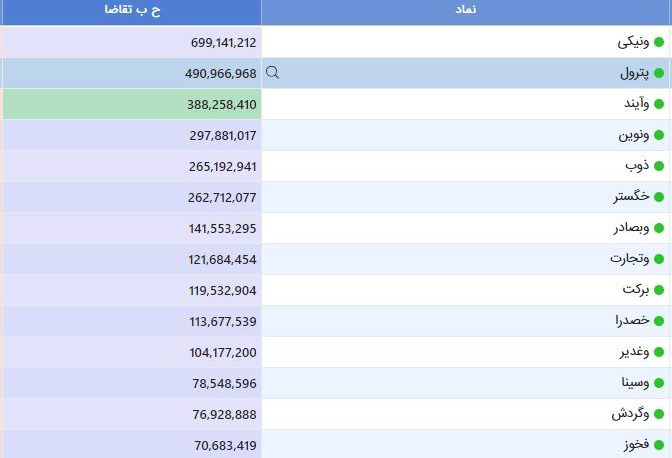
Task: Click the green status dot beside ونیکی
Action: [659, 42]
